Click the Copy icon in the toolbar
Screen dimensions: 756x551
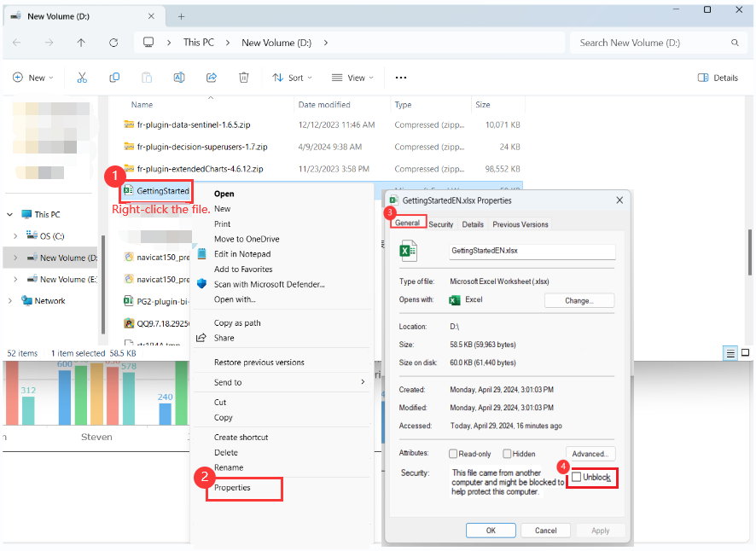(x=114, y=77)
